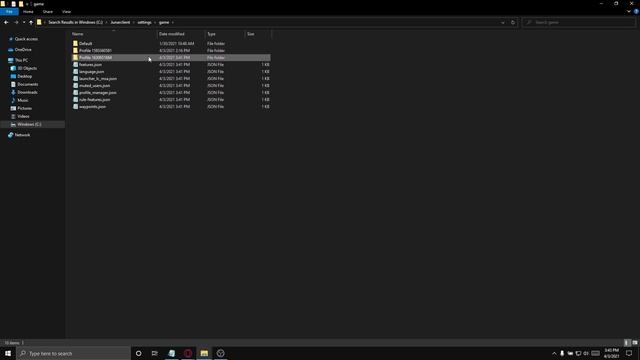
Task: Select the profile_manager.json file
Action: tap(98, 93)
